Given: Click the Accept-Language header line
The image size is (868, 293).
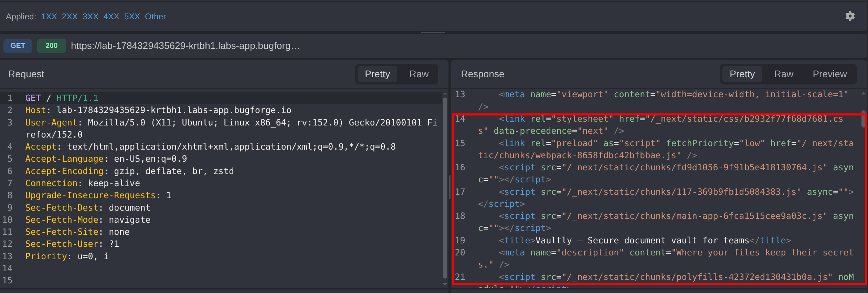Looking at the screenshot, I should click(106, 159).
